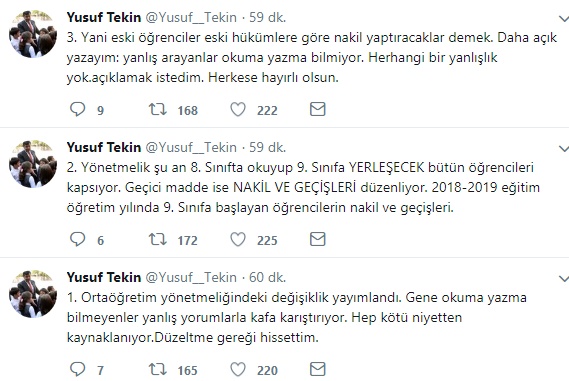Image resolution: width=569 pixels, height=381 pixels.
Task: Reply to the tweet with 9 replies
Action: tap(77, 109)
